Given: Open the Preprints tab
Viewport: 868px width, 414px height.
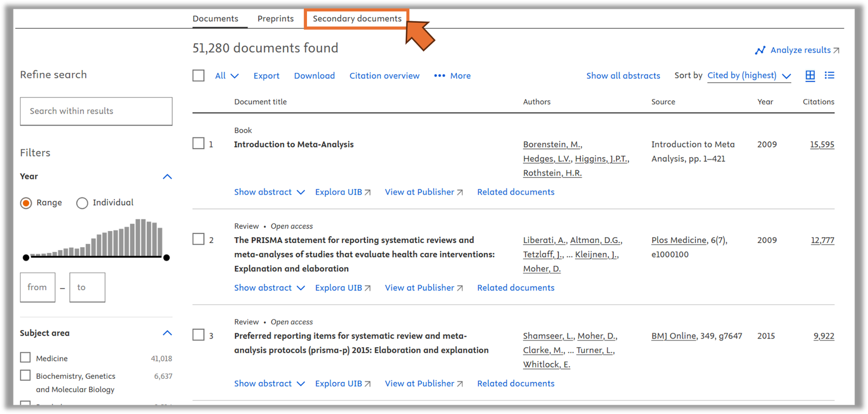Looking at the screenshot, I should tap(275, 19).
